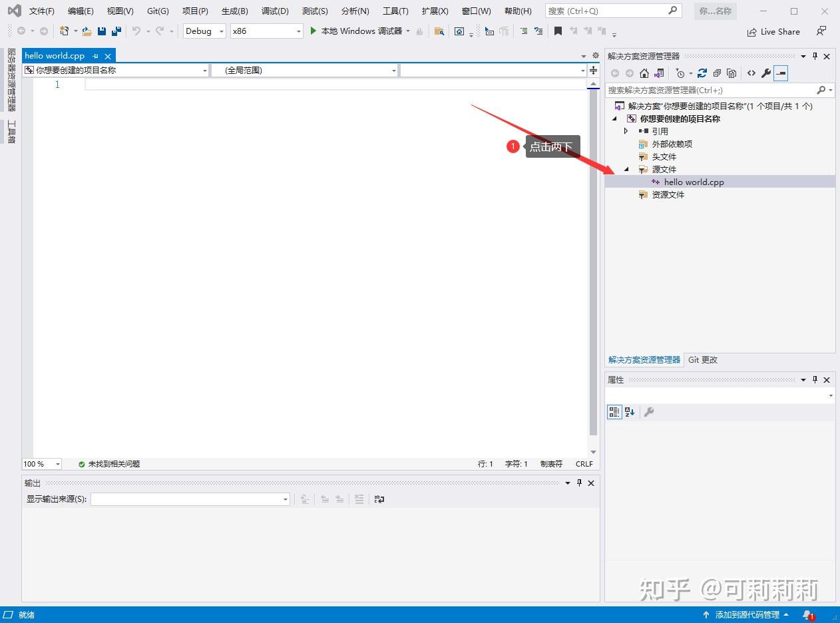Pin the 输出 window

[579, 483]
